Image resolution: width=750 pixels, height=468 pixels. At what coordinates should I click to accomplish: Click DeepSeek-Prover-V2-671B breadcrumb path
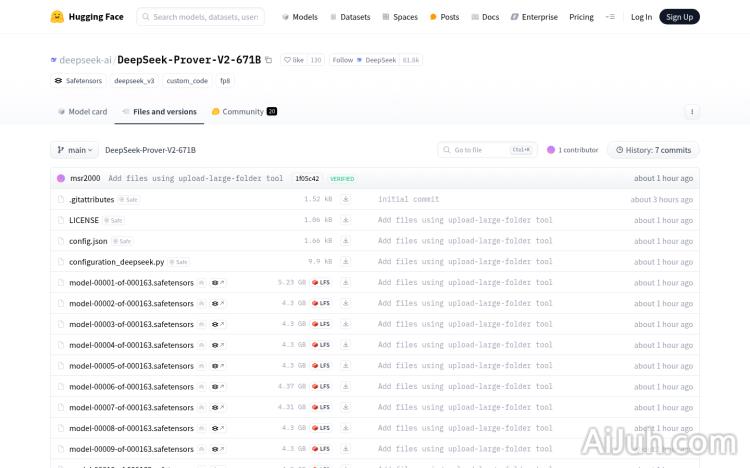(150, 150)
